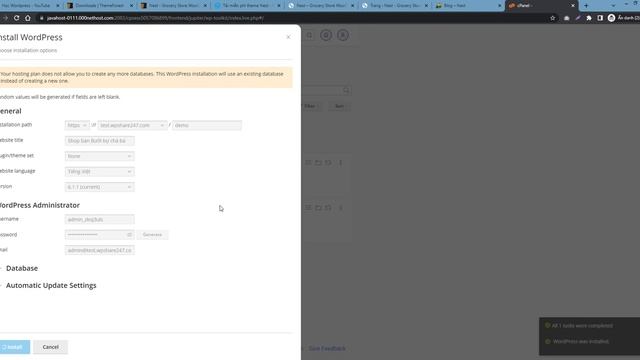Switch to the Downloads ThemeForest tab

tap(99, 6)
